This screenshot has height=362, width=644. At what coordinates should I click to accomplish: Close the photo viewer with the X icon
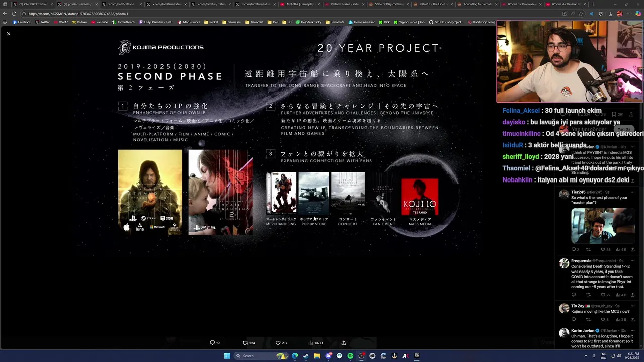click(8, 34)
